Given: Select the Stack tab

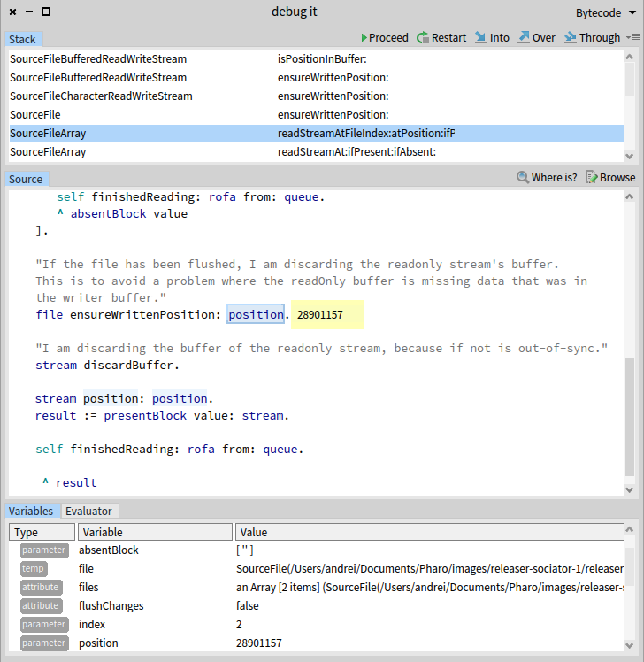Looking at the screenshot, I should 23,39.
